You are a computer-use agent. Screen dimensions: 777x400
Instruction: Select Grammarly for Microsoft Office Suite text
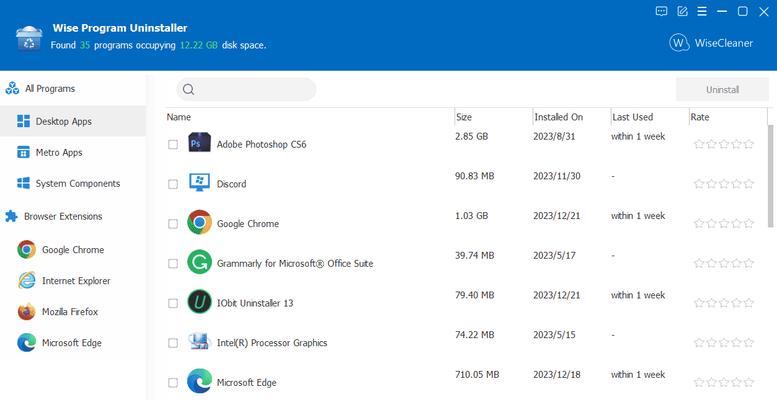[x=295, y=263]
